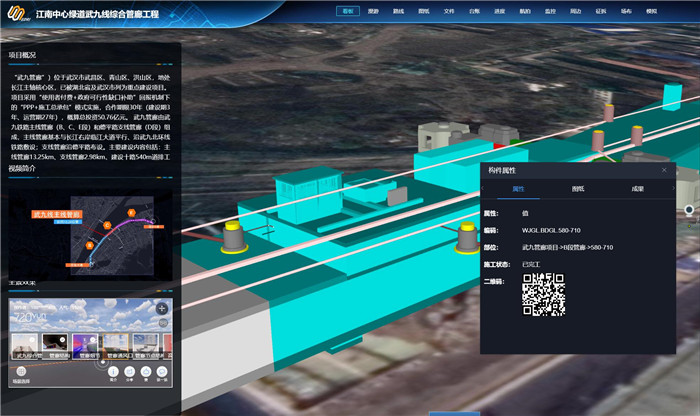The width and height of the screenshot is (700, 416).
Task: Click the QR code in 构件属性 panel
Action: coord(544,295)
